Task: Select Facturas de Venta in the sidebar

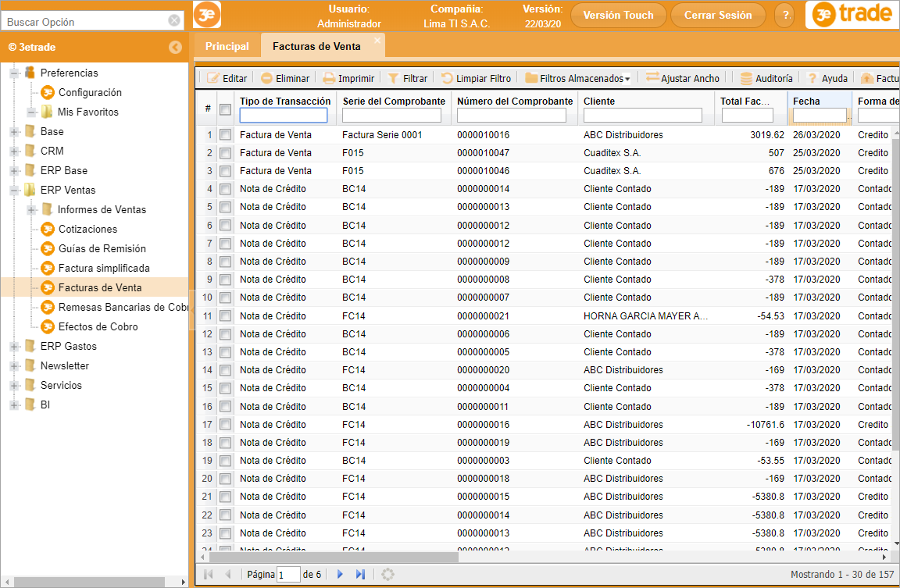Action: point(100,287)
